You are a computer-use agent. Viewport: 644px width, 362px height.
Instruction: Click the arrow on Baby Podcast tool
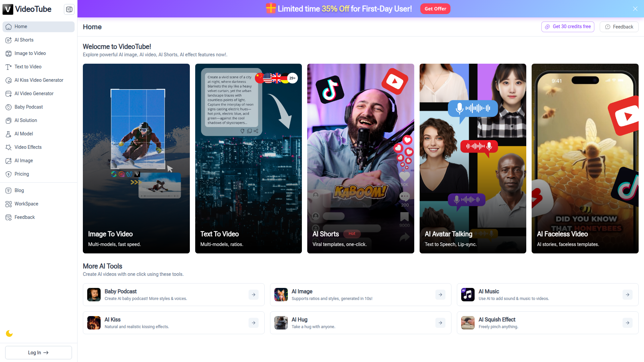pos(254,295)
